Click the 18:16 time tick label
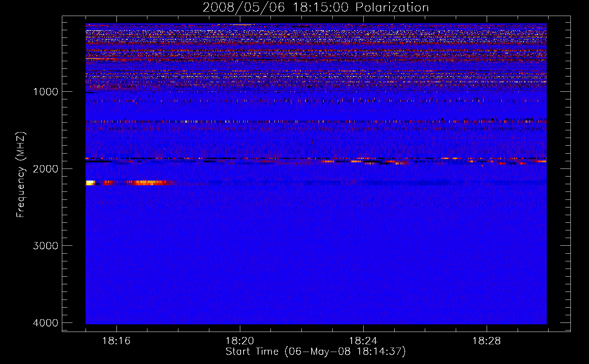The image size is (589, 364). coord(116,341)
